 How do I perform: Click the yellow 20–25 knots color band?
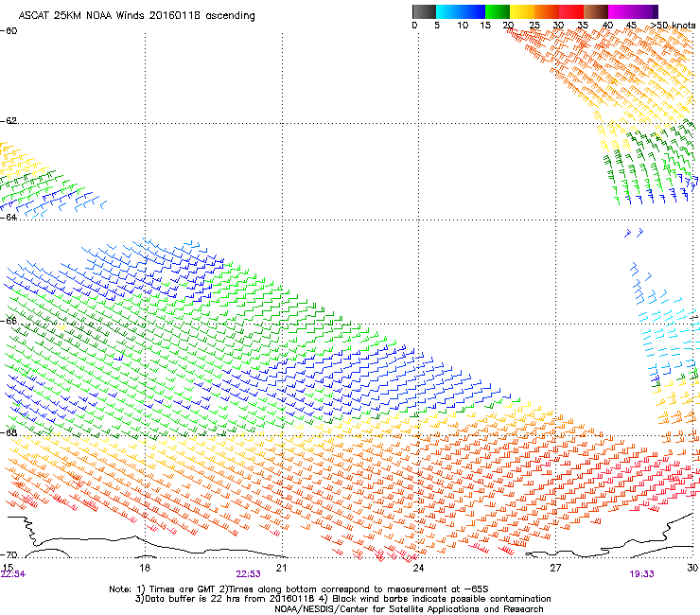pyautogui.click(x=522, y=11)
